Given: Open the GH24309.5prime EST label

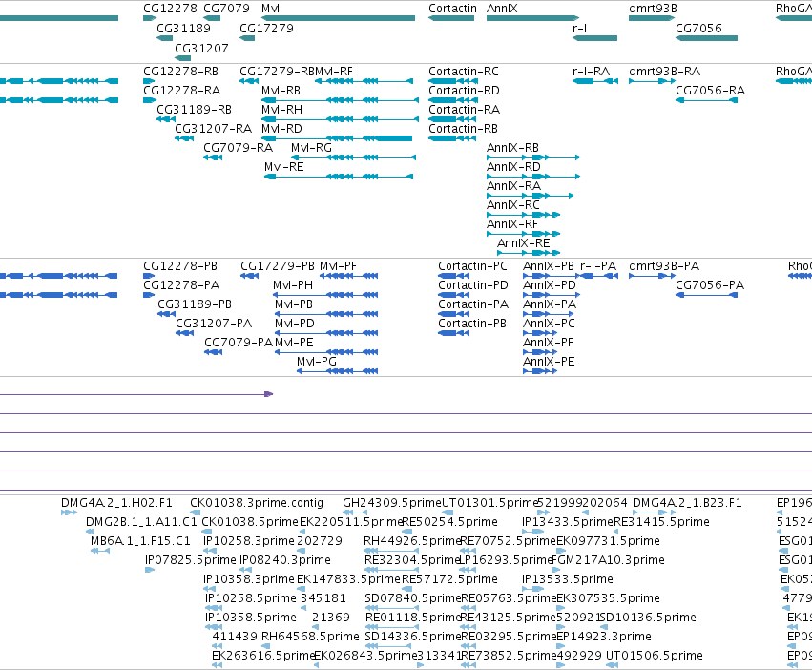Looking at the screenshot, I should (392, 503).
